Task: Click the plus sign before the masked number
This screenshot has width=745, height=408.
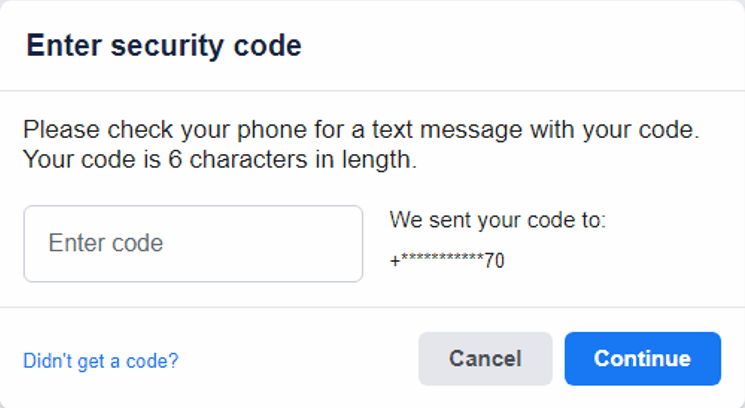Action: (x=394, y=263)
